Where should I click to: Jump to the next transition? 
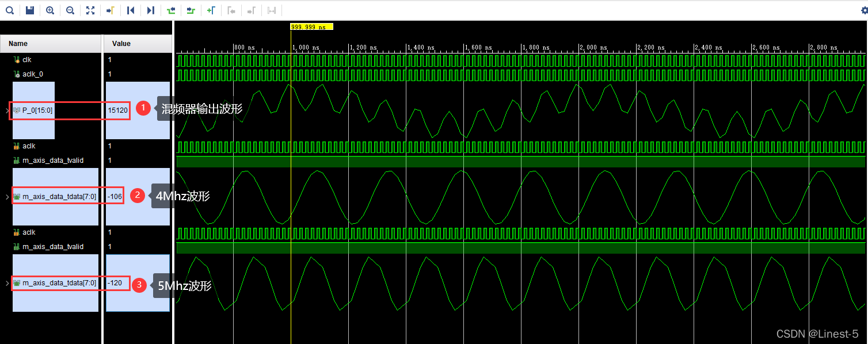tap(191, 10)
